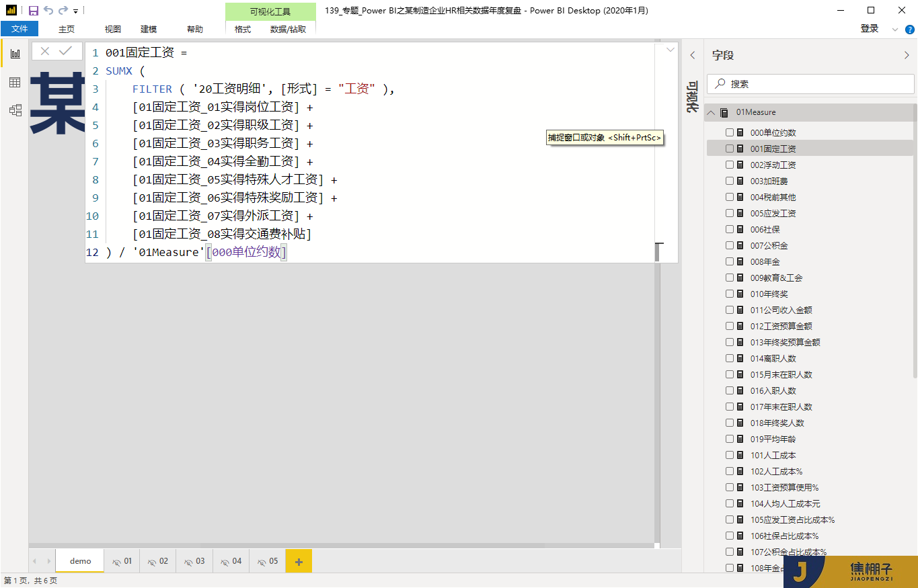Click the SUMX function text
Image resolution: width=918 pixels, height=588 pixels.
[119, 71]
